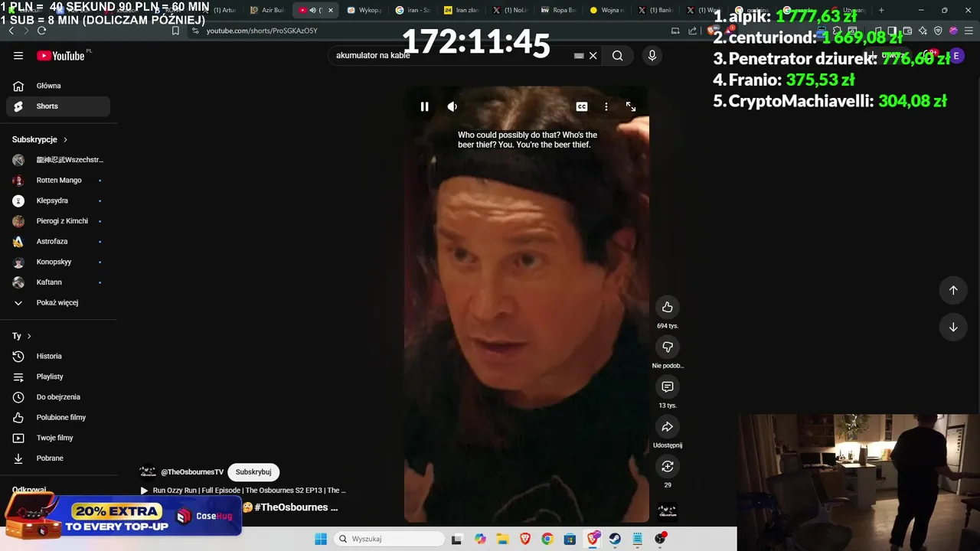Click the browser address bar URL
Viewport: 980px width, 551px height.
click(262, 31)
